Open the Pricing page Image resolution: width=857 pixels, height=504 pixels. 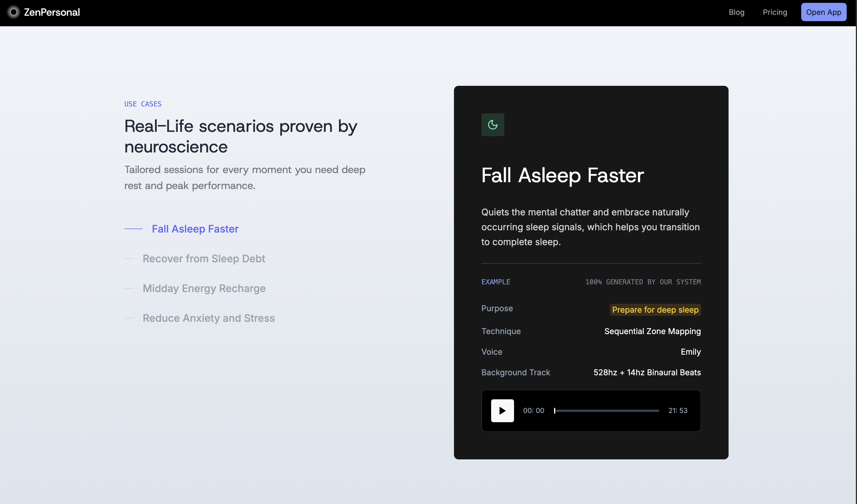tap(775, 12)
